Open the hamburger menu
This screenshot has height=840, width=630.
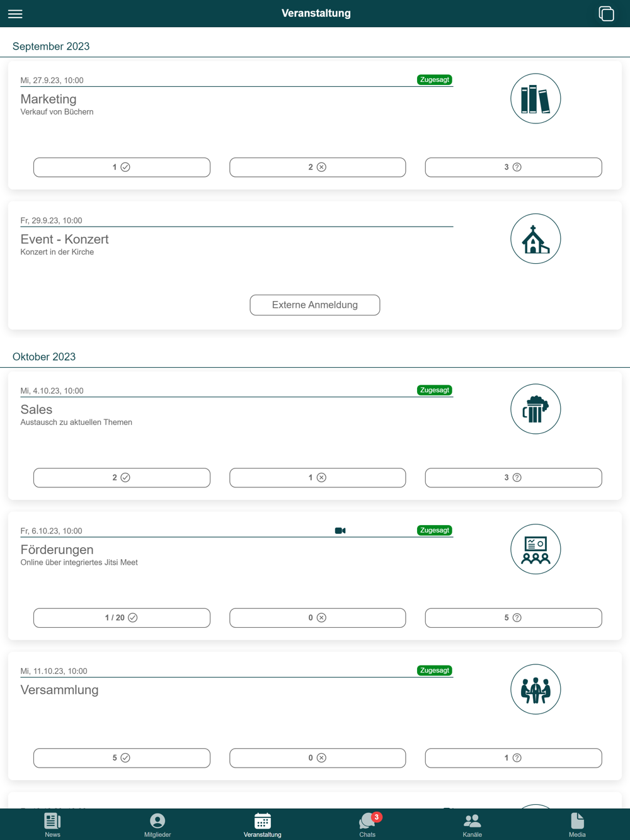click(15, 14)
